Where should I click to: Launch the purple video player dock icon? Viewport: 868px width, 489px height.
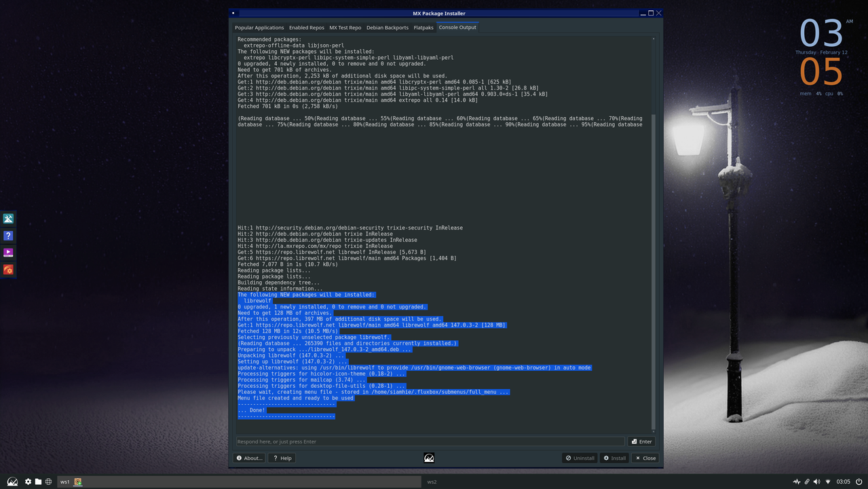point(8,253)
